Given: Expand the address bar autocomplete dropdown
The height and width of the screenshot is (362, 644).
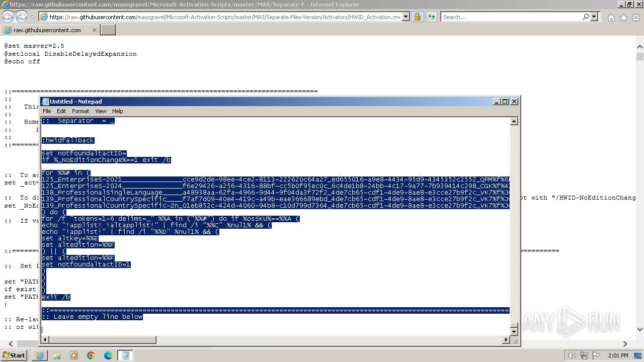Looking at the screenshot, I should click(x=406, y=17).
